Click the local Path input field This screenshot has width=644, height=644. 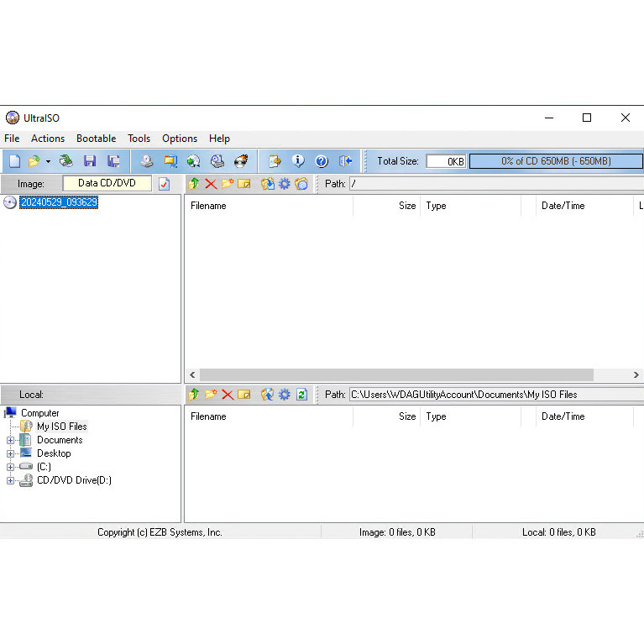(x=483, y=395)
